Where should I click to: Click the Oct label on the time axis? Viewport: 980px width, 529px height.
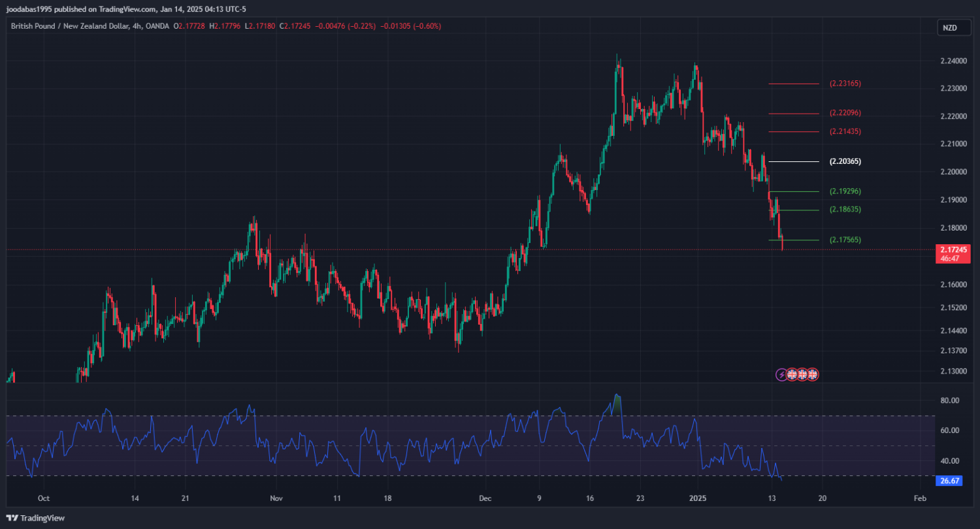(x=44, y=498)
